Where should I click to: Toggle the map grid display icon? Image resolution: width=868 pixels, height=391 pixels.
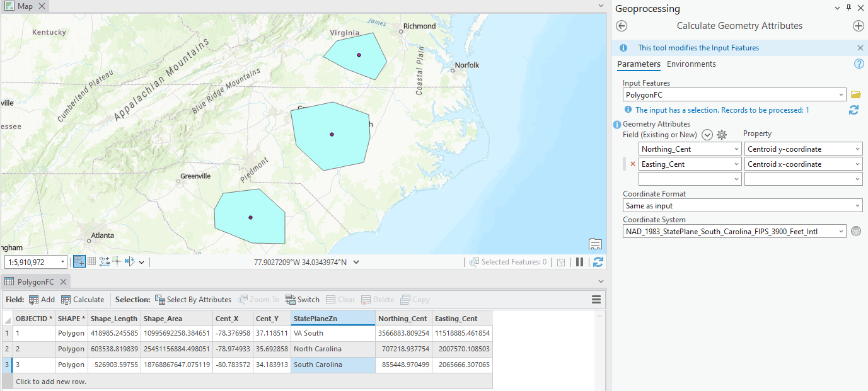click(91, 261)
